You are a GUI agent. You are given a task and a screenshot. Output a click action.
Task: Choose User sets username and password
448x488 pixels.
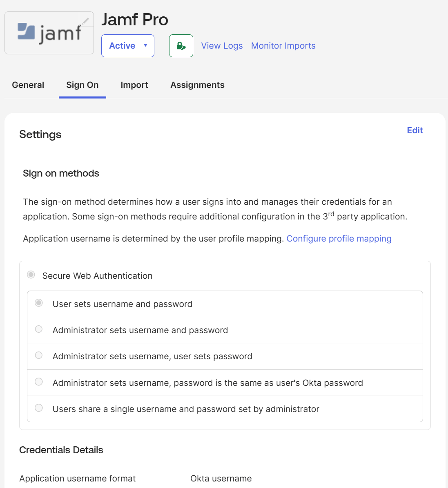(x=39, y=303)
